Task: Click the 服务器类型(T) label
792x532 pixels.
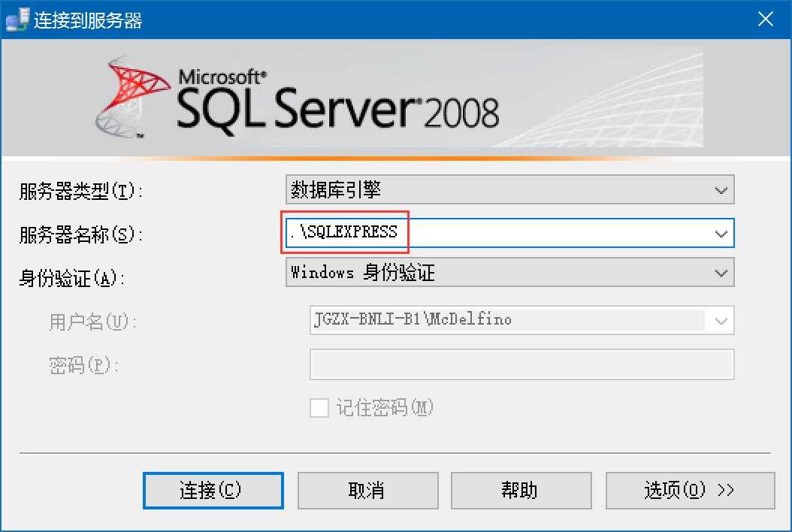Action: 81,191
